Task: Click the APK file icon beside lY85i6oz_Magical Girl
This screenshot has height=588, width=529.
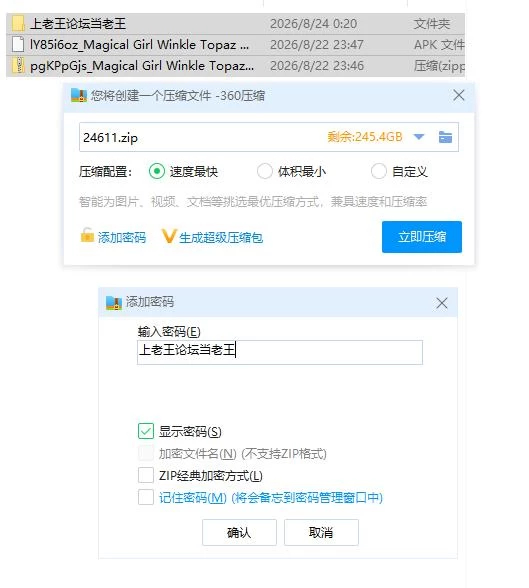Action: 18,44
